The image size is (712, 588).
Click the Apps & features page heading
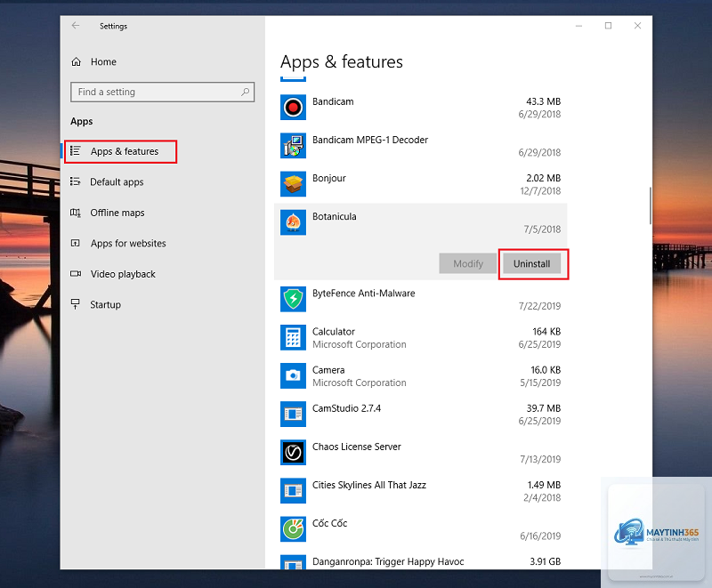click(342, 61)
